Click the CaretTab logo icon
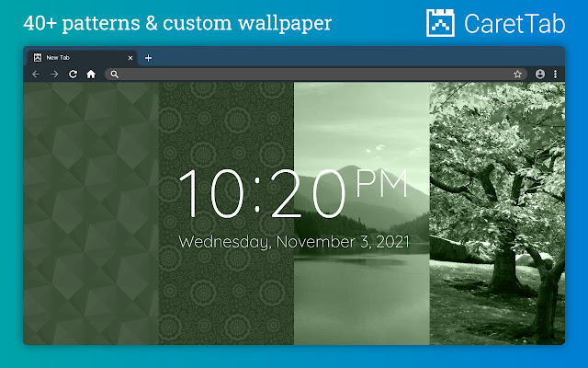Screen dimensions: 588x368 click(440, 23)
